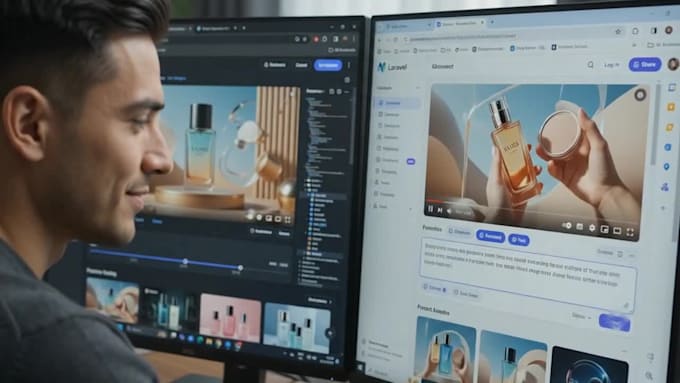Click the first handle on the blue timeline slider
Screen dimensions: 680x383
click(x=185, y=262)
